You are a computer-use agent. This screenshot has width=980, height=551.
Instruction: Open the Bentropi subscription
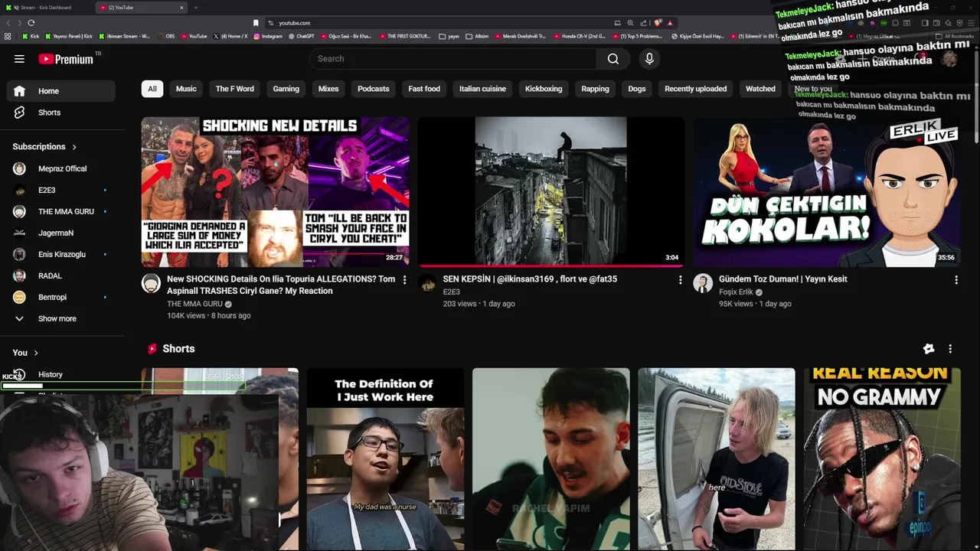click(x=61, y=297)
